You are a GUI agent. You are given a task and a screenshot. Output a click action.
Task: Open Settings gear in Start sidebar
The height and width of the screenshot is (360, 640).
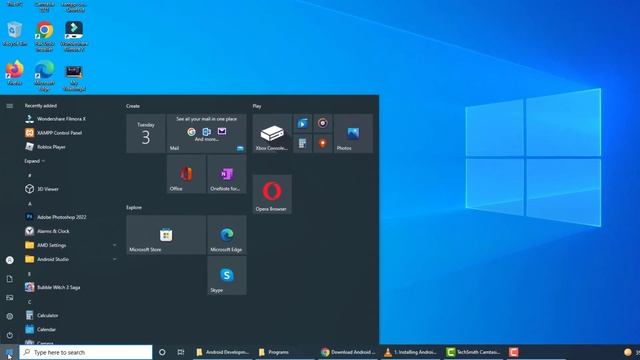click(10, 316)
